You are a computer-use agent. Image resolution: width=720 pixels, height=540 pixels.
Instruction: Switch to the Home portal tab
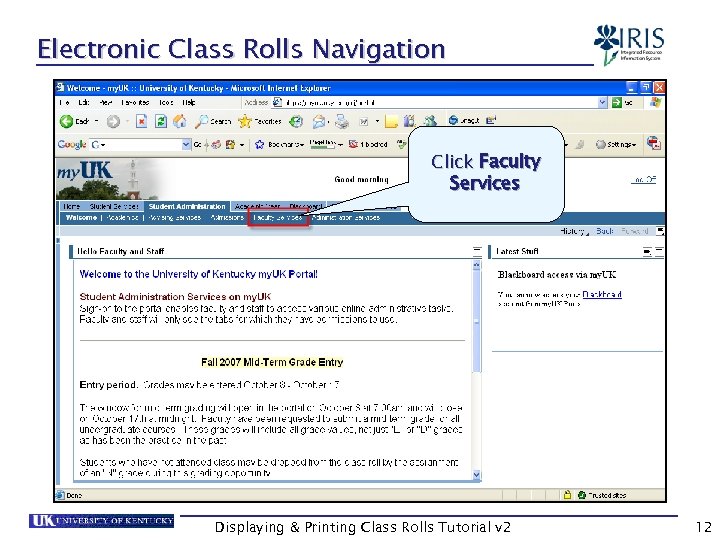click(x=72, y=207)
